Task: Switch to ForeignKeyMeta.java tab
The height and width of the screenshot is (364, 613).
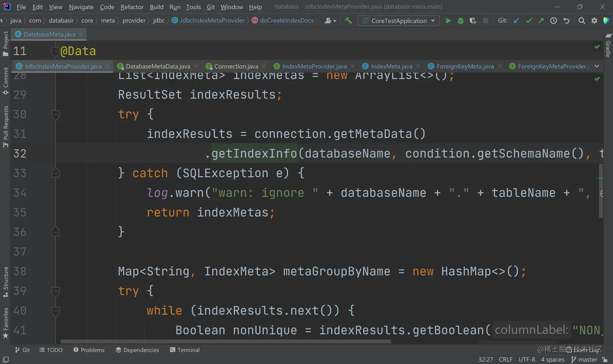Action: [465, 66]
